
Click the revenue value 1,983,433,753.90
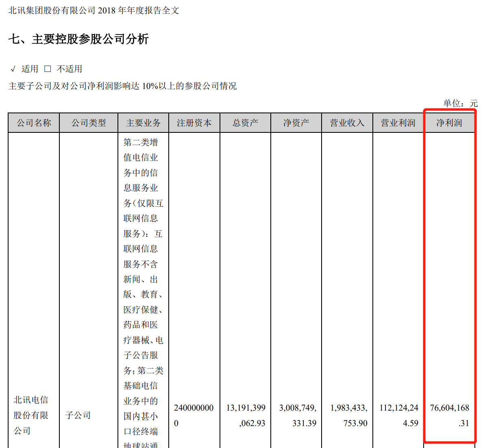point(349,416)
